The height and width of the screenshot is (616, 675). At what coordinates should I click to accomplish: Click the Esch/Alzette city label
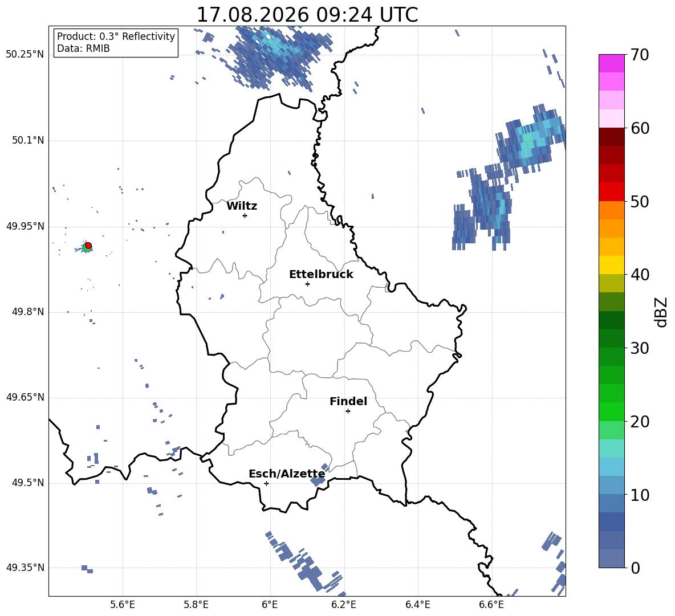click(x=287, y=474)
